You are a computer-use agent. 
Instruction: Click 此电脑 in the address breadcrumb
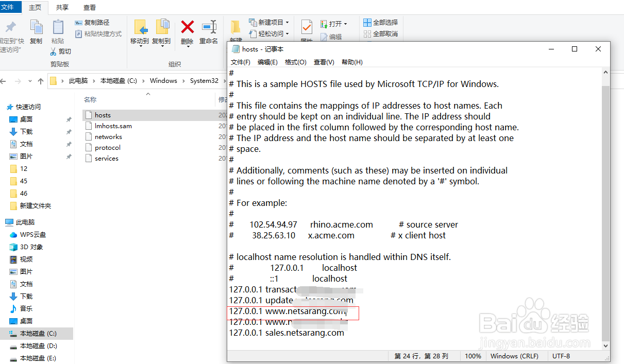click(78, 81)
